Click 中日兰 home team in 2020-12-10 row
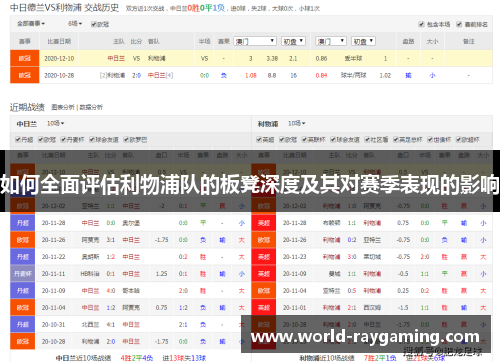 [x=116, y=58]
